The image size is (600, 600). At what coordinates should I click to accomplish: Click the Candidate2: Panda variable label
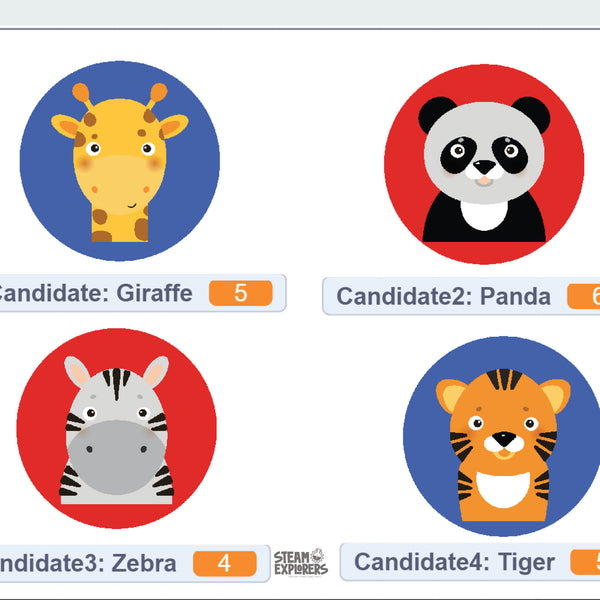pyautogui.click(x=443, y=296)
